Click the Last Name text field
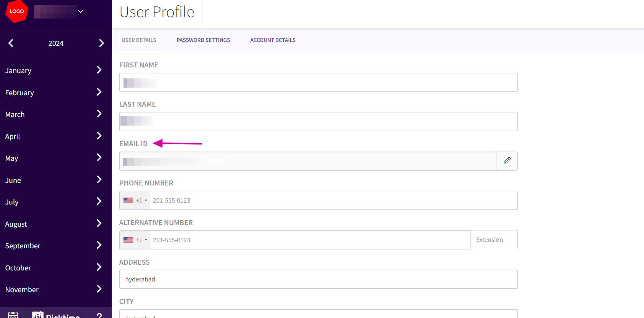This screenshot has height=318, width=644. tap(318, 121)
